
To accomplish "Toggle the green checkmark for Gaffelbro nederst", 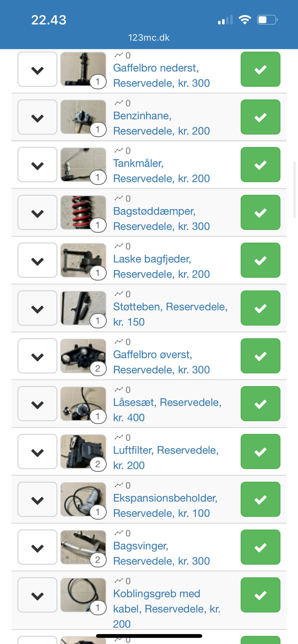I will click(x=260, y=69).
